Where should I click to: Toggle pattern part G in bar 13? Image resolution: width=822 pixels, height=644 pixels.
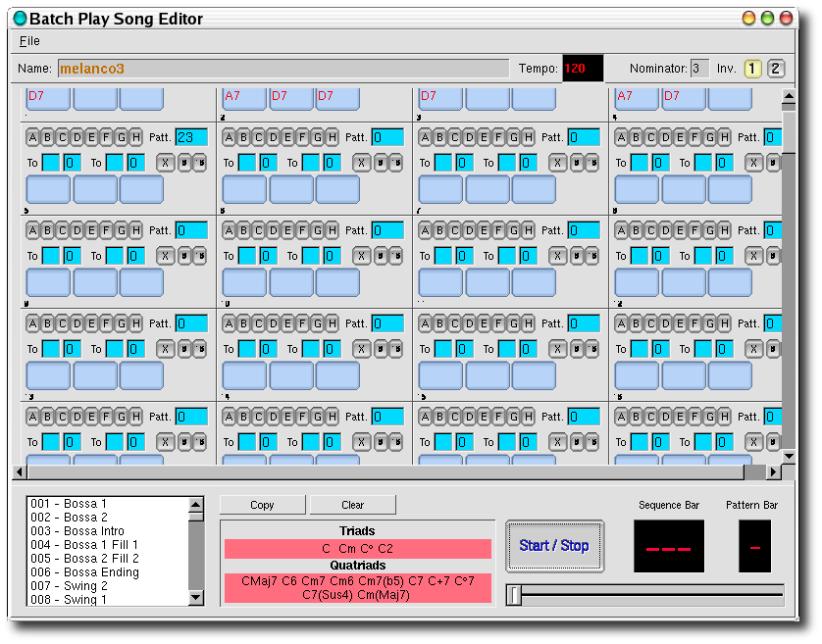[121, 323]
